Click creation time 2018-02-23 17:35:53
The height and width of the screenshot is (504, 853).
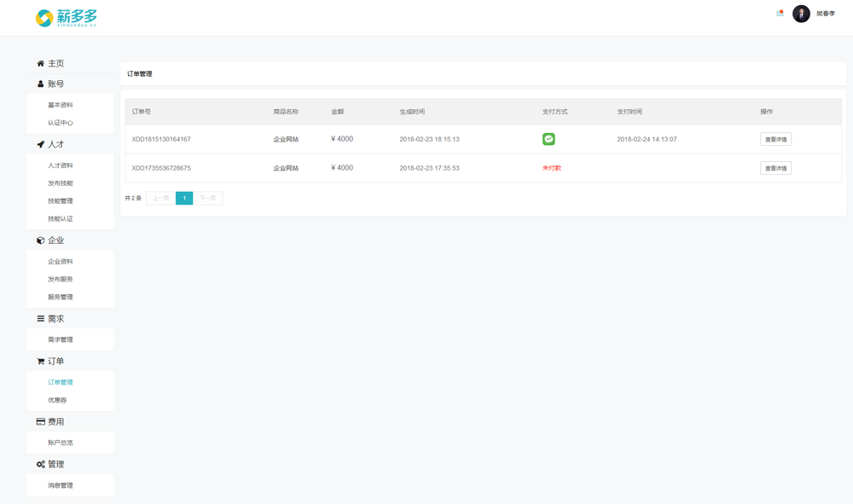point(429,168)
